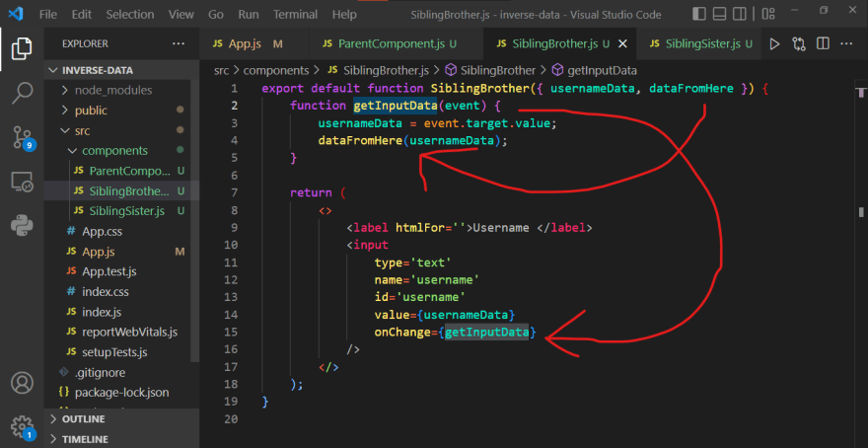This screenshot has width=868, height=448.
Task: Click 'dataFromHere' call on line 4
Action: pos(360,141)
